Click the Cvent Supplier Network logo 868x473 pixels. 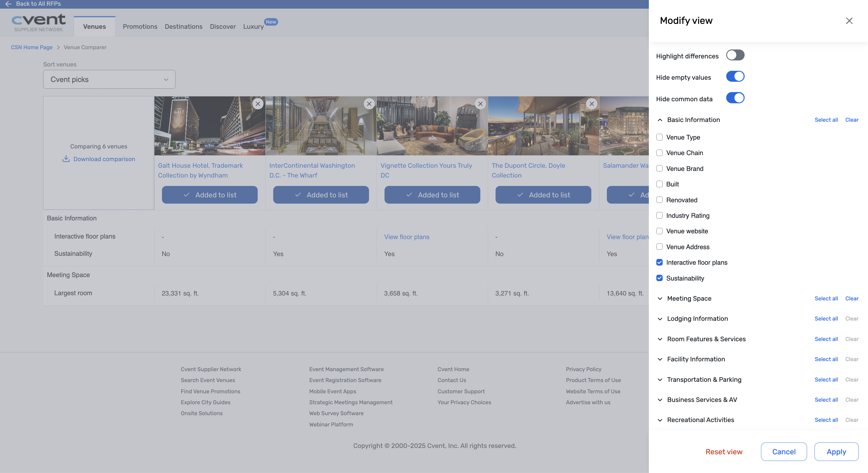point(39,23)
